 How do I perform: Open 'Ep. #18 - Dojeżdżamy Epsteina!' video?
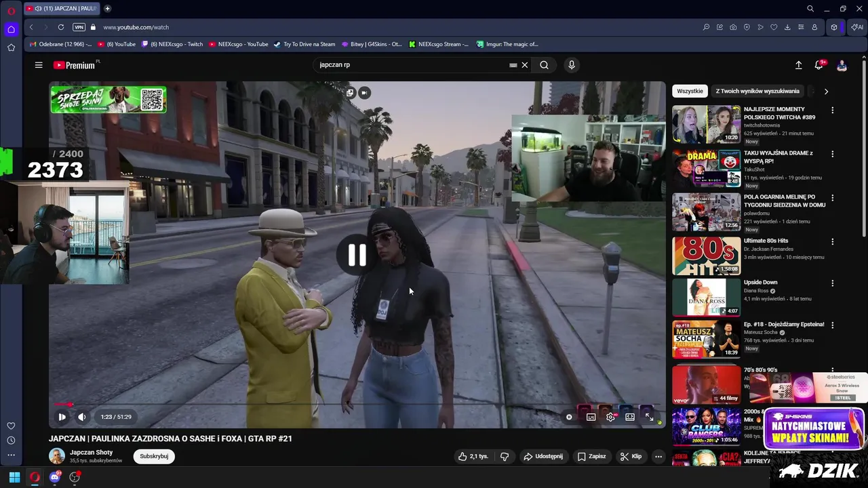coord(707,339)
